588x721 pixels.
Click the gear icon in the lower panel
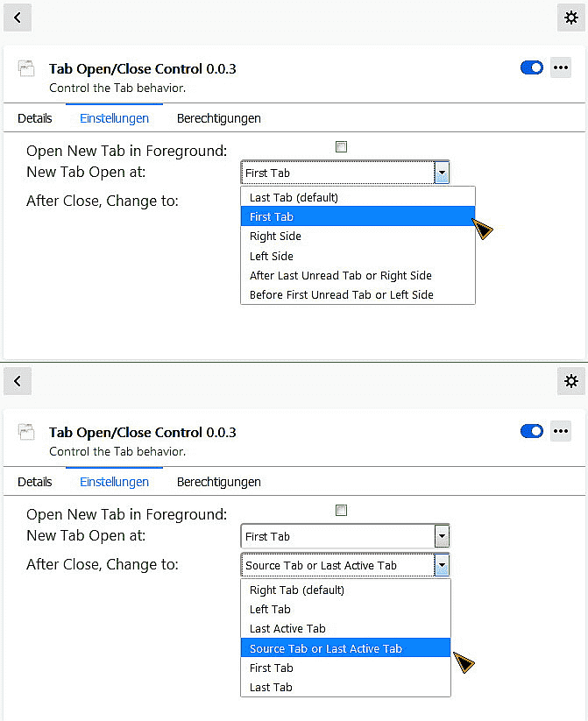571,380
